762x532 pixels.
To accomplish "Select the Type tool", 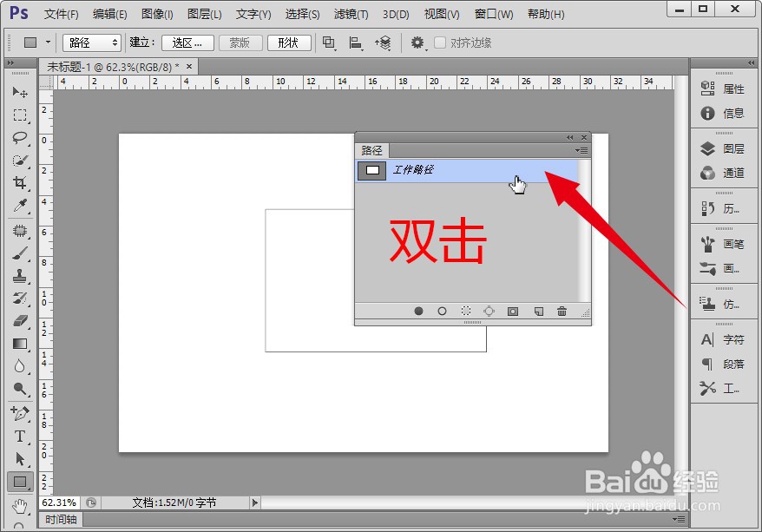I will [x=20, y=437].
